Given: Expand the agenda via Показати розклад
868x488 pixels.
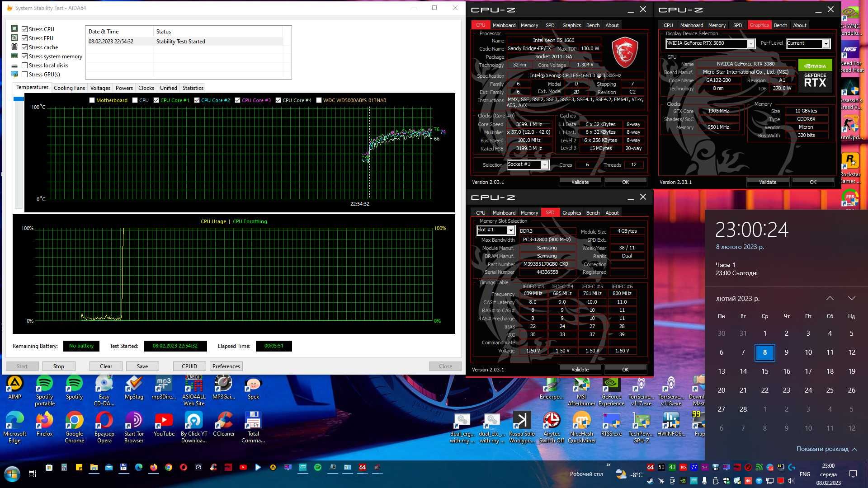Looking at the screenshot, I should point(827,449).
